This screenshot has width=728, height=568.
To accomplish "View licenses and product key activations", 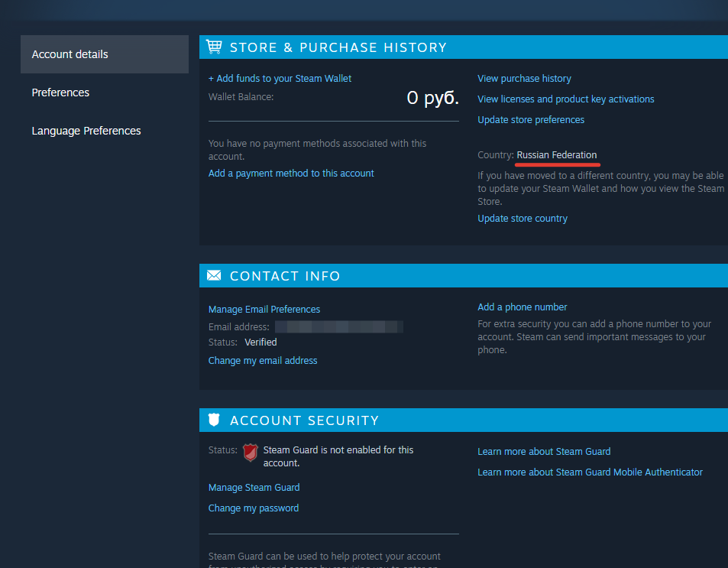I will (565, 99).
